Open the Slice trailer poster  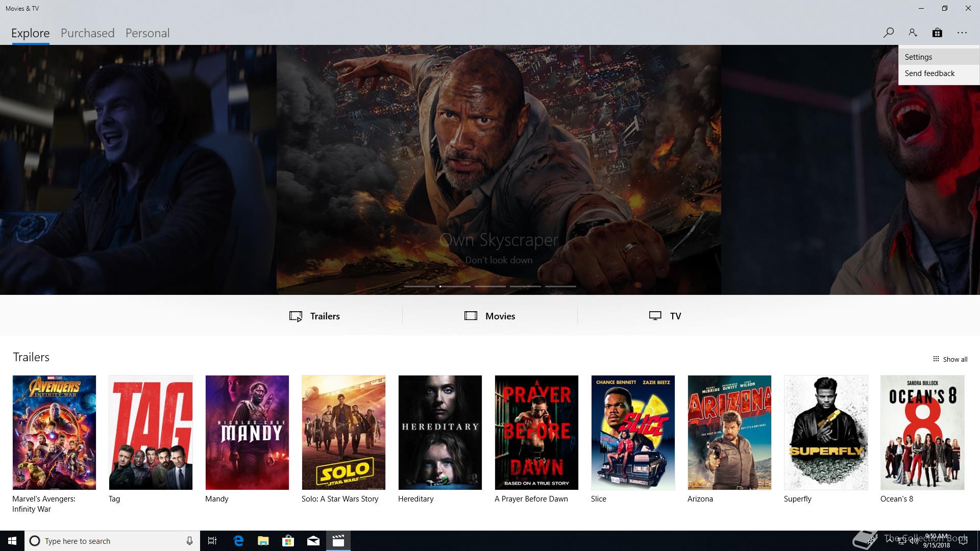click(x=633, y=433)
